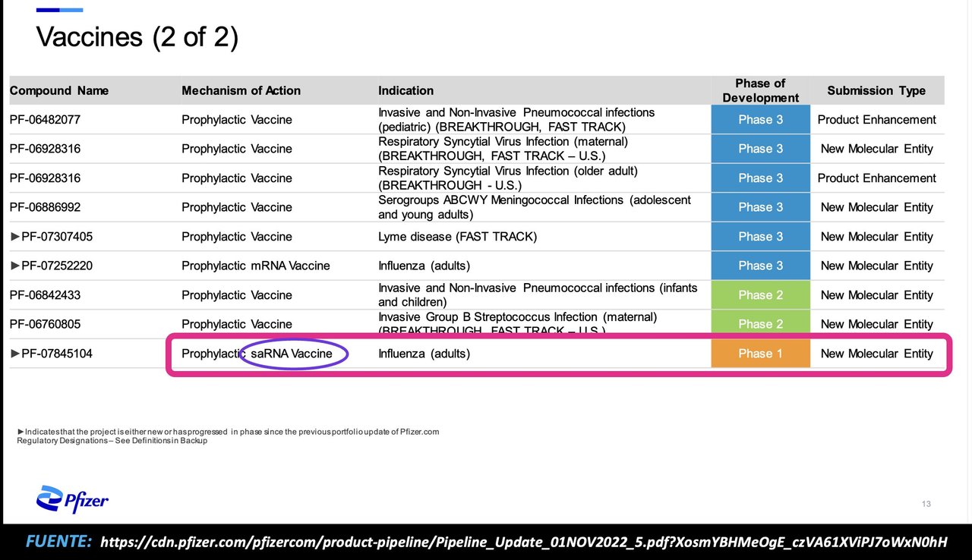
Task: Click the 'Compound Name' column header
Action: point(59,90)
